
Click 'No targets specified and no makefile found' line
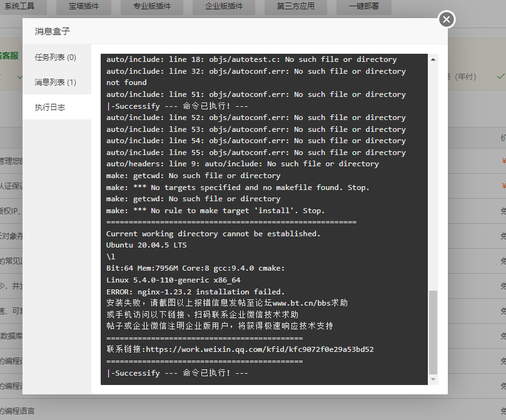pyautogui.click(x=238, y=187)
